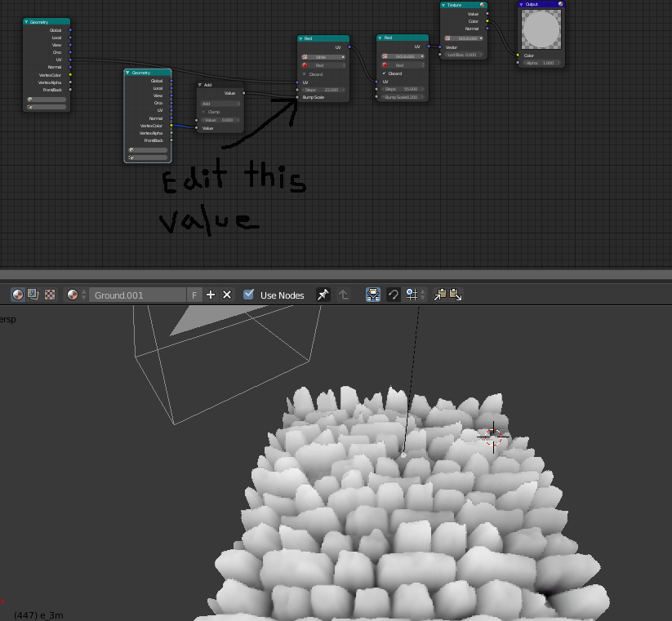Screen dimensions: 672x621
Task: Click the Bump Scale 0.200 field
Action: tap(403, 97)
